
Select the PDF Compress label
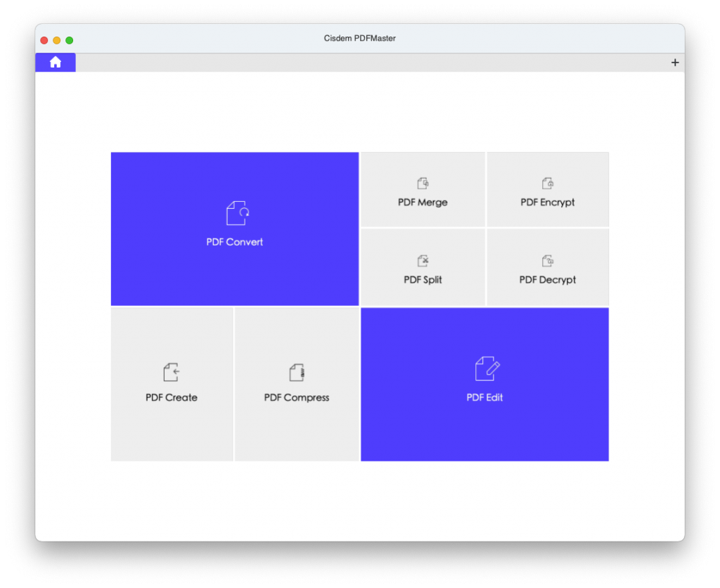(x=297, y=398)
